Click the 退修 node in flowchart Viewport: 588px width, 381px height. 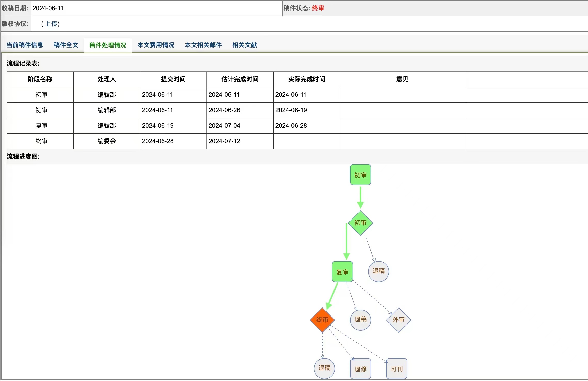coord(360,369)
